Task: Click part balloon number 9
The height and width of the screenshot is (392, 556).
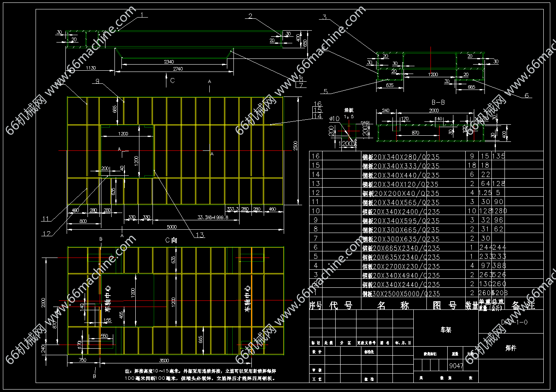Action: [97, 81]
